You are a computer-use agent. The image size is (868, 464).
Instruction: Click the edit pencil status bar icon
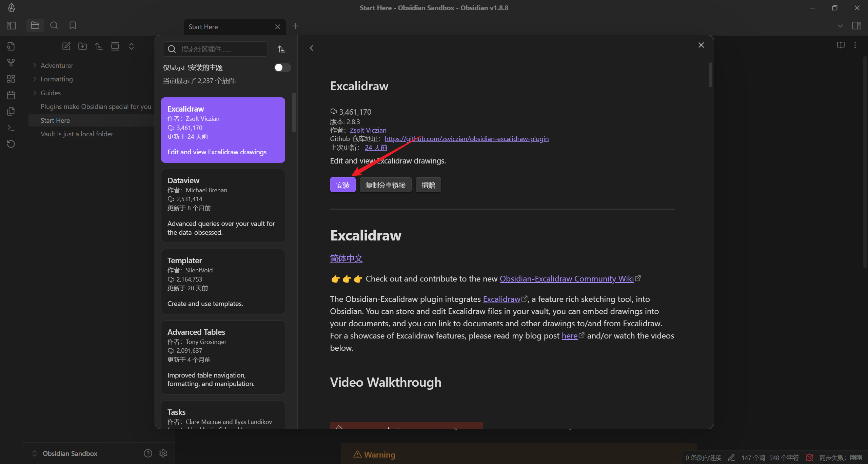click(731, 458)
